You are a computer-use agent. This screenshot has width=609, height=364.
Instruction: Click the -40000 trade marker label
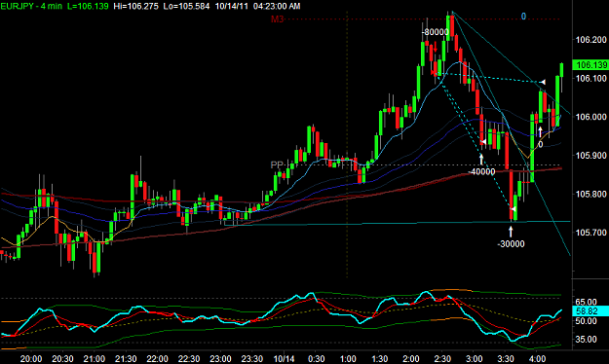(x=481, y=171)
